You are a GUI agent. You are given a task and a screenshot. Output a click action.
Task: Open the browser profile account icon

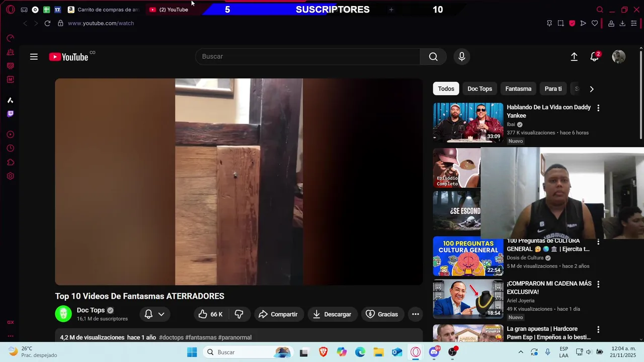tap(611, 23)
